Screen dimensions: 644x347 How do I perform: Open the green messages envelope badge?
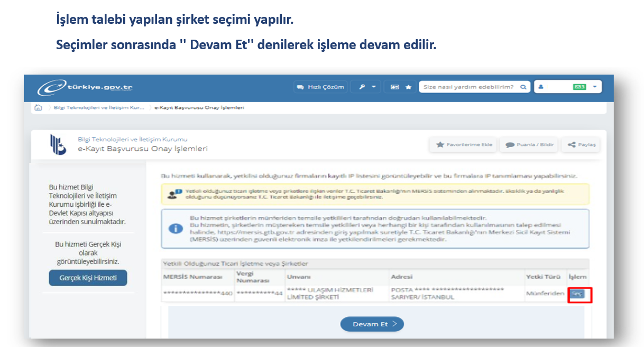click(x=579, y=87)
